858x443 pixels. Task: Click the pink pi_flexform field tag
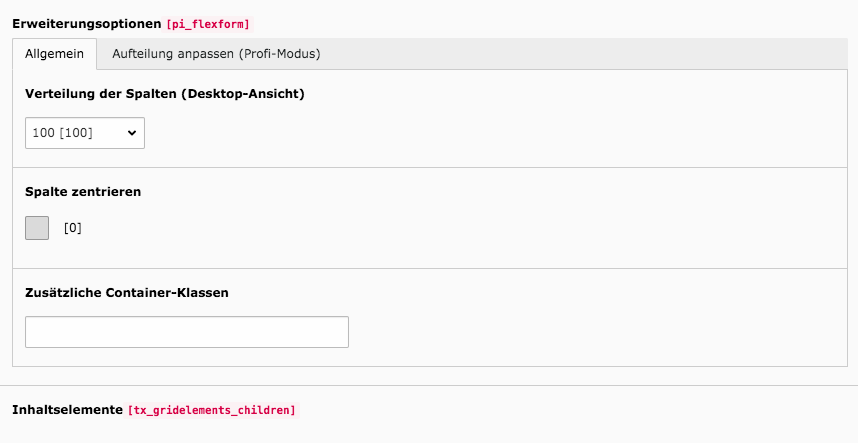coord(208,24)
